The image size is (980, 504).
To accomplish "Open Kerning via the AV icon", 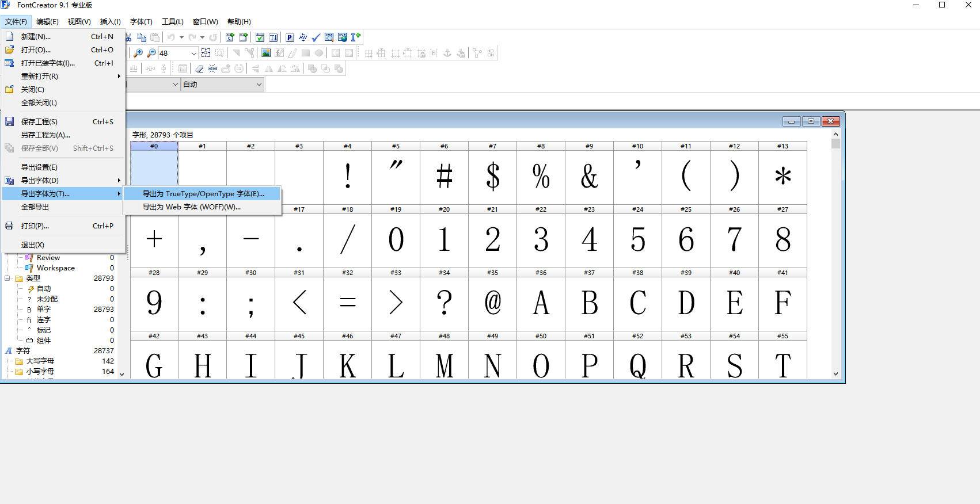I will [303, 37].
